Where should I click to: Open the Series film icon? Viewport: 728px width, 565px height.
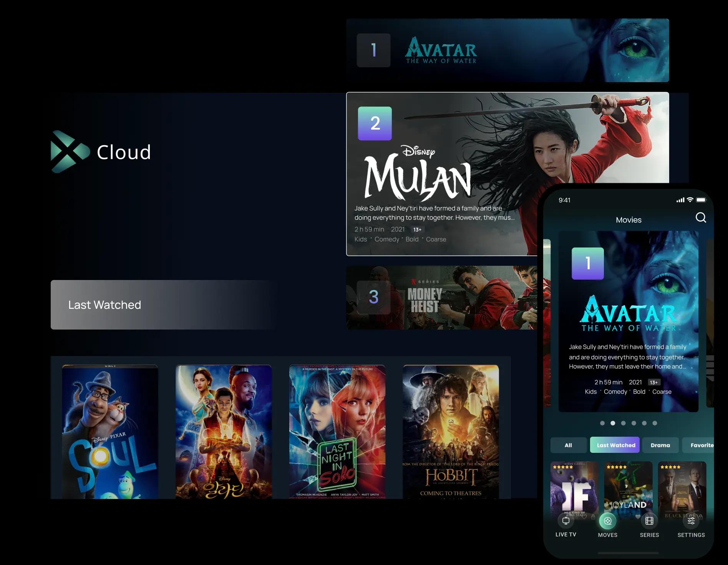pyautogui.click(x=649, y=521)
